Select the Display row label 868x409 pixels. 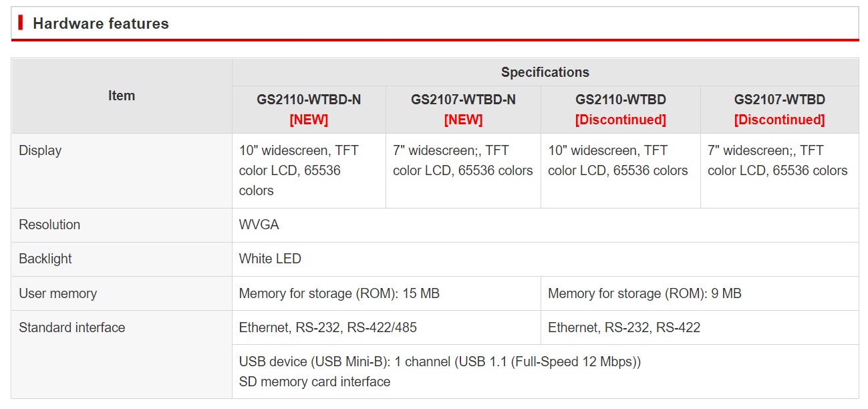tap(40, 150)
